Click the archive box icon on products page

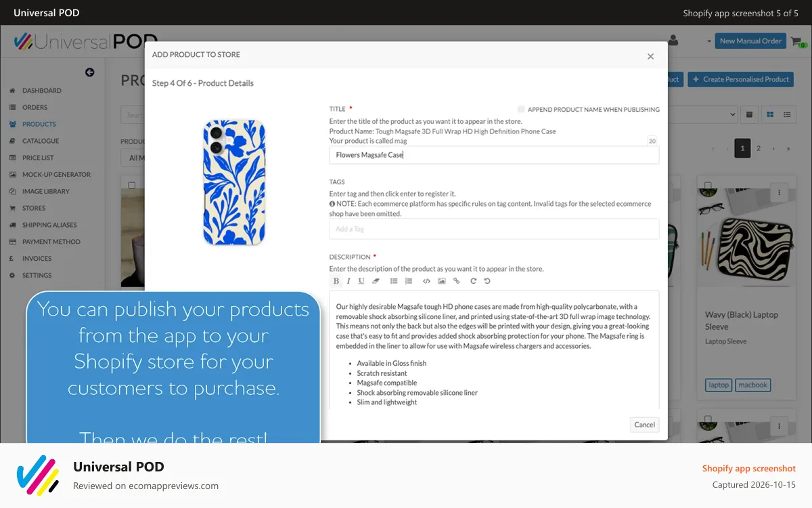tap(749, 114)
